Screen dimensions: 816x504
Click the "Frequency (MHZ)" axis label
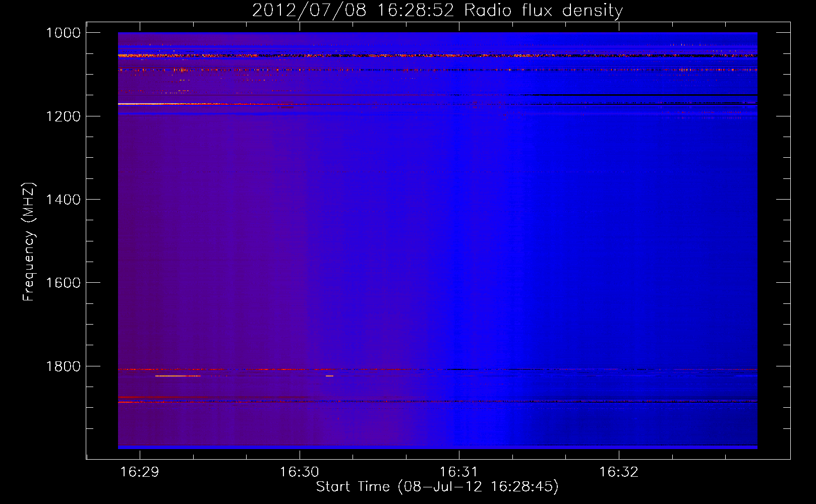click(x=29, y=242)
